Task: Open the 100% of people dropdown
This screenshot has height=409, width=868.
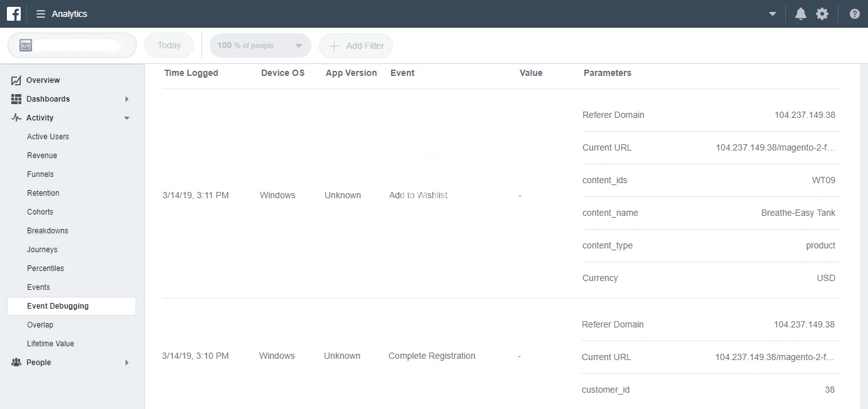Action: tap(260, 46)
